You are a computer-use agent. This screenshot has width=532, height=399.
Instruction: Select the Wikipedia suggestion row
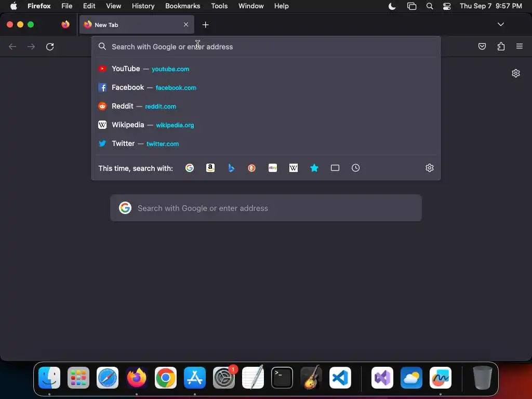(x=266, y=125)
